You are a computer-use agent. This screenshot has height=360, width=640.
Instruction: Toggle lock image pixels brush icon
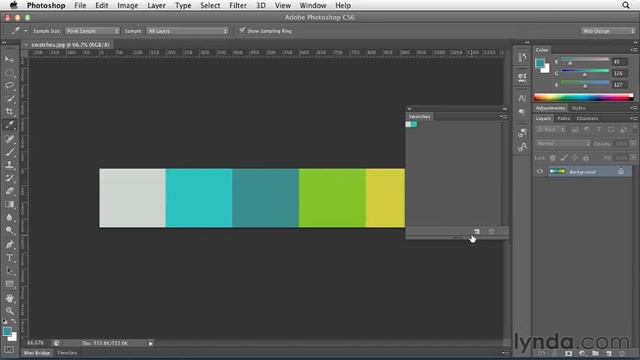click(x=564, y=157)
